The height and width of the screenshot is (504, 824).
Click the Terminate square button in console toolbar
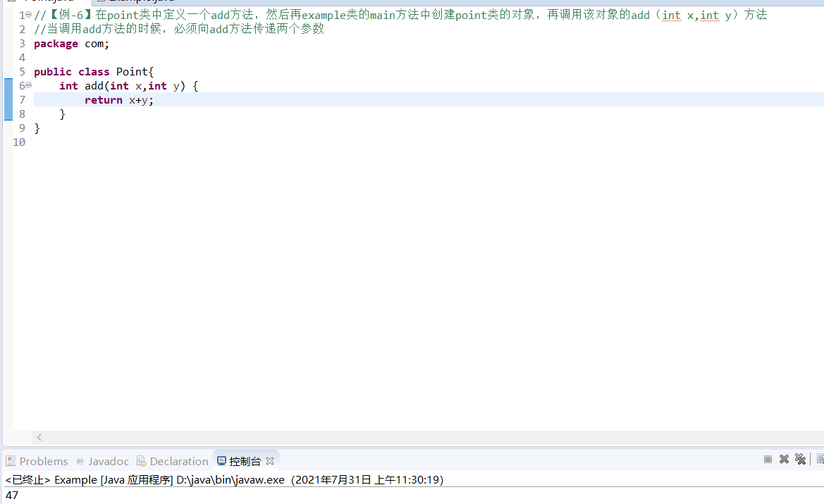[x=768, y=460]
